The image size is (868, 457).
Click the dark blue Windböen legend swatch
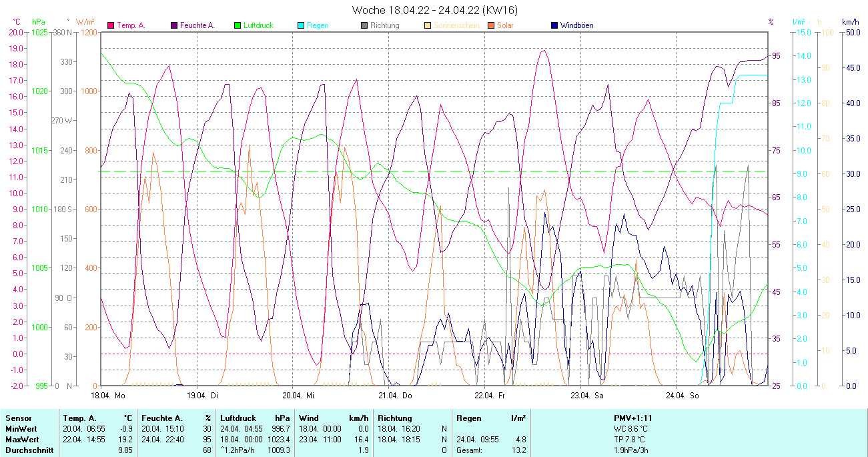tap(554, 25)
